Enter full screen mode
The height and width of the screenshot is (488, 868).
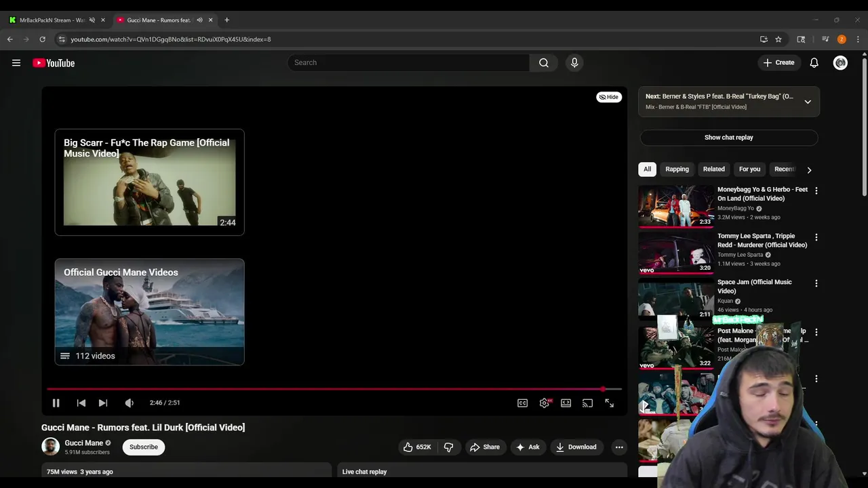[x=609, y=403]
